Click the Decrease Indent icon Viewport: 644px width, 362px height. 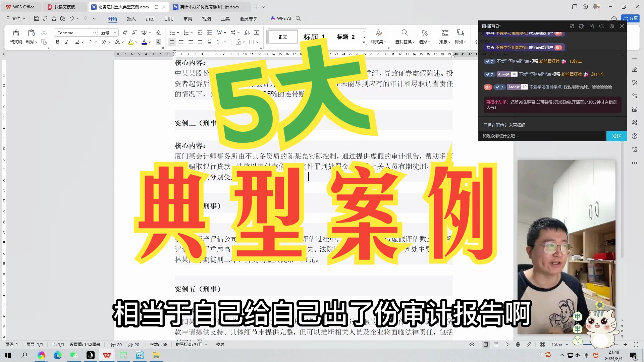[x=200, y=33]
